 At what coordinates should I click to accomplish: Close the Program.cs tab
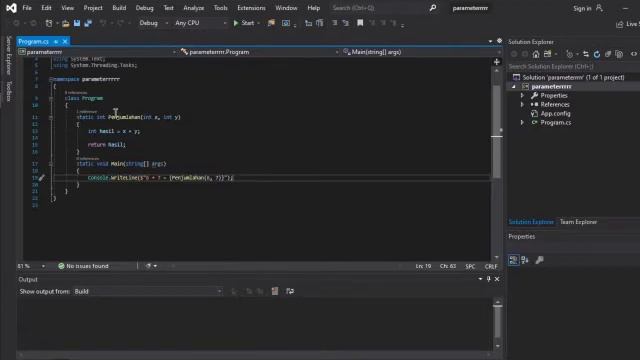(65, 42)
